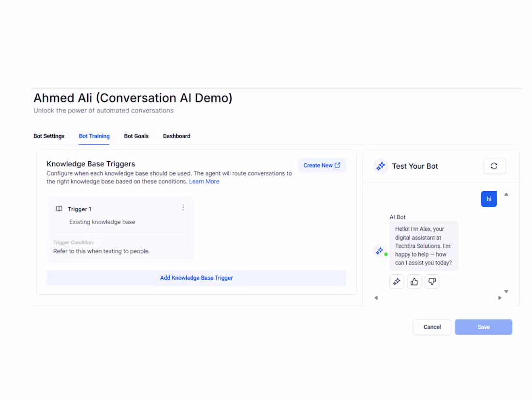Click the Ahmed Ali page title

pyautogui.click(x=133, y=98)
